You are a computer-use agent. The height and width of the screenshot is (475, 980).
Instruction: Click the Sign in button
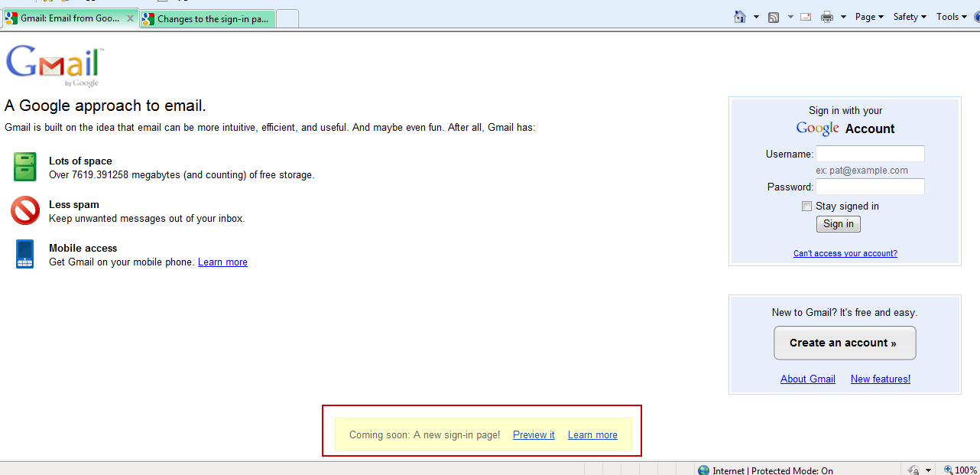(839, 224)
